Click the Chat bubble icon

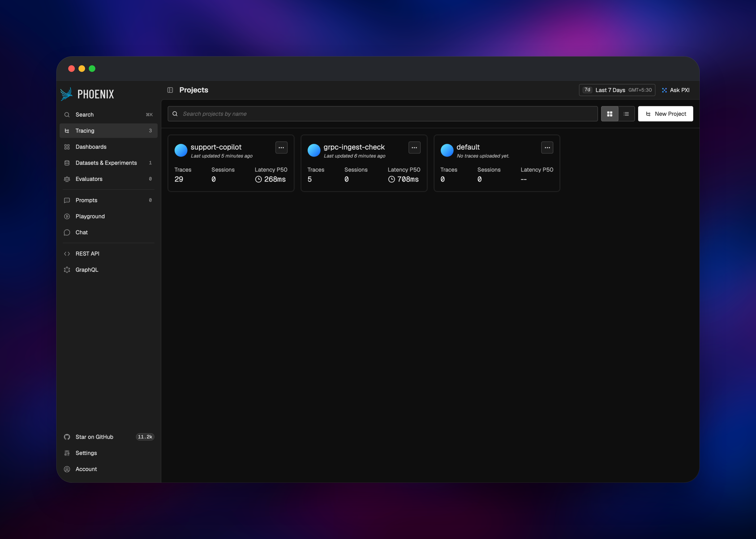click(67, 232)
